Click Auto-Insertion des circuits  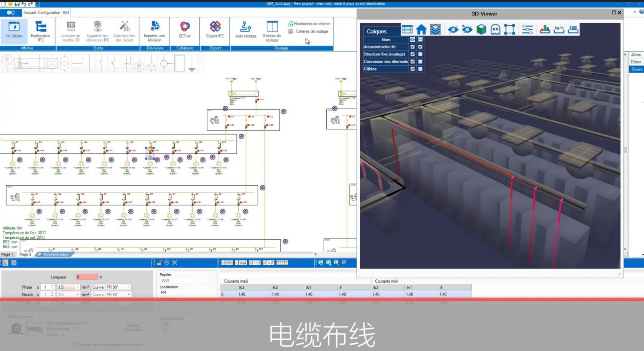[x=125, y=31]
